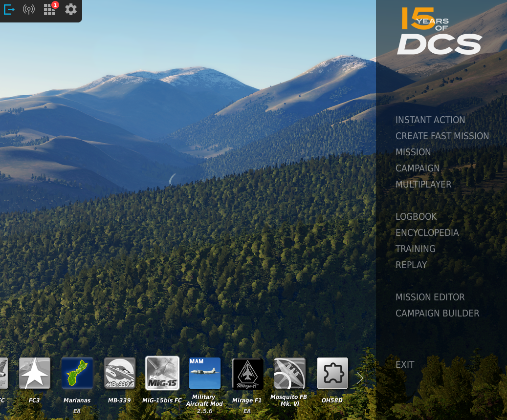Click Exit to quit DCS
This screenshot has width=507, height=420.
click(405, 365)
